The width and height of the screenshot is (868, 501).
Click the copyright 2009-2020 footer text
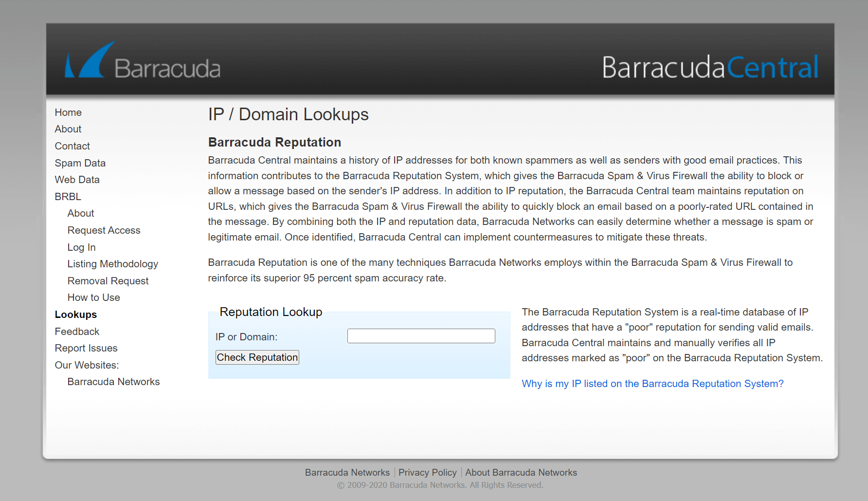440,485
